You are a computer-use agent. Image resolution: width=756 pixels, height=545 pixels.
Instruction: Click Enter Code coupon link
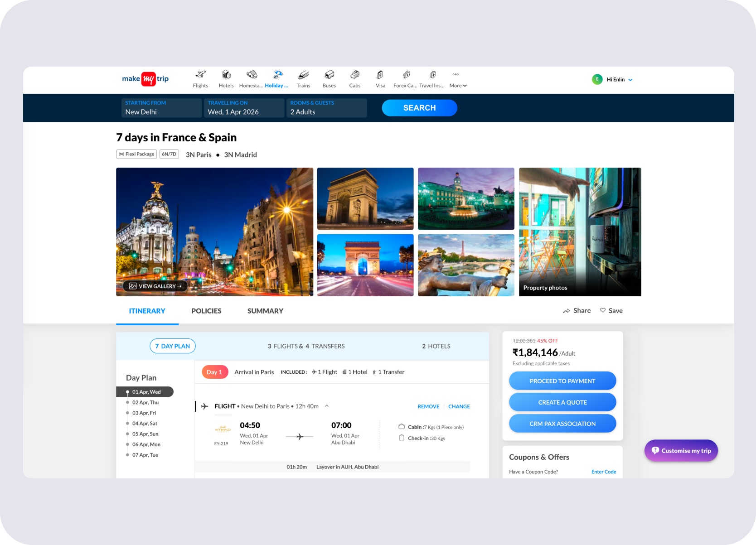coord(604,472)
